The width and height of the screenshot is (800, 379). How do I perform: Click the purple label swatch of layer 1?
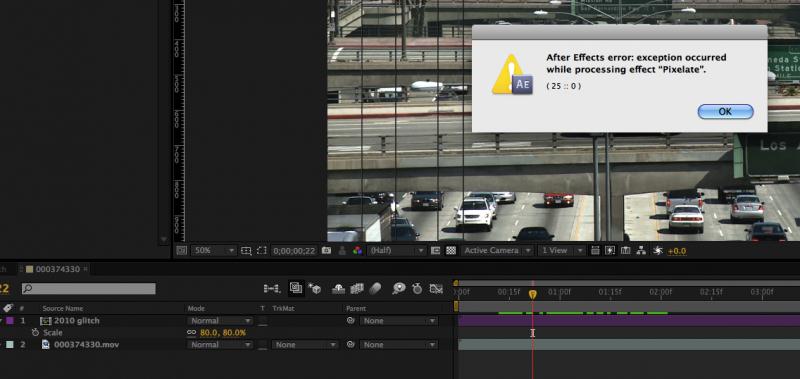click(10, 320)
